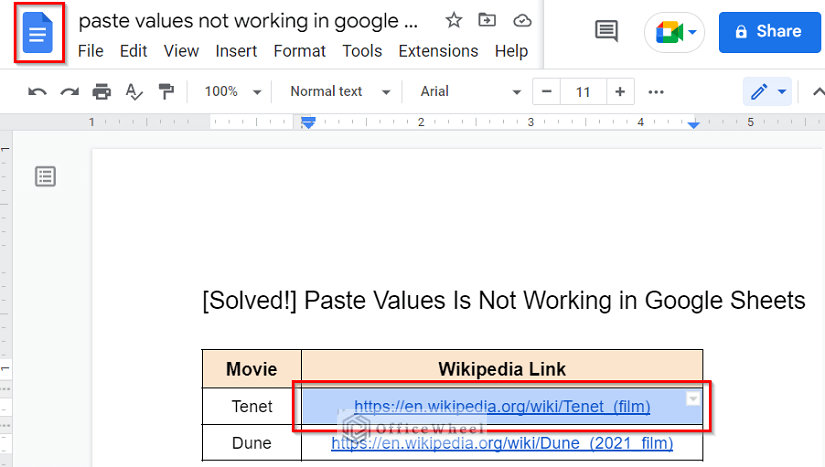825x467 pixels.
Task: Choose a font from Arial dropdown
Action: (x=470, y=92)
